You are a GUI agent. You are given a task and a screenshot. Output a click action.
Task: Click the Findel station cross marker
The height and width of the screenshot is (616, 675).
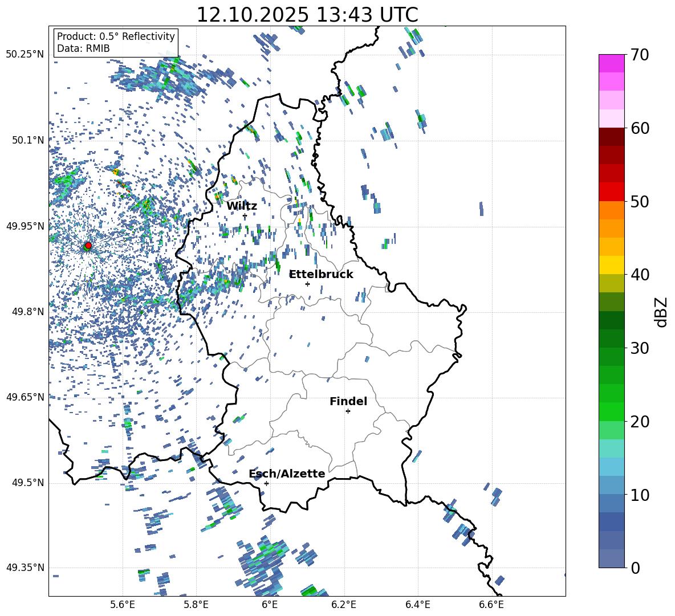[x=348, y=411]
